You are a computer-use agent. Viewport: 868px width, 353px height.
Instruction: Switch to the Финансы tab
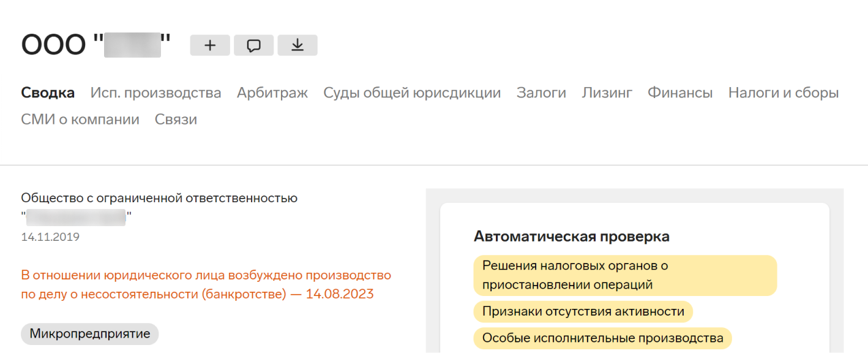coord(680,93)
